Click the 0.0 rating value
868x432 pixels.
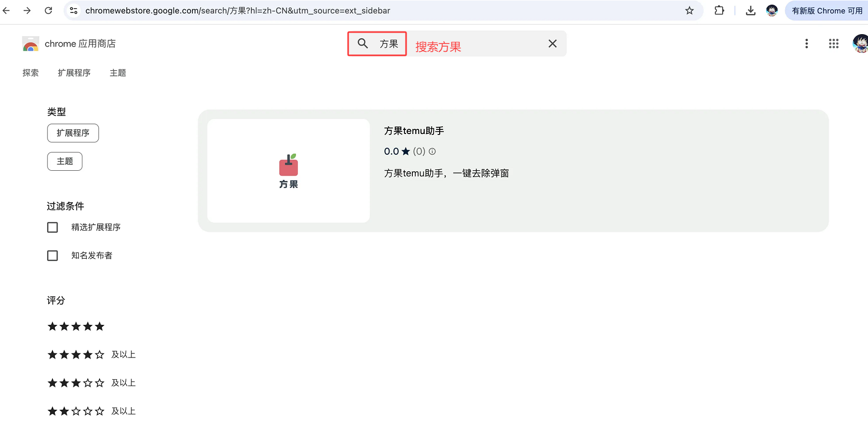(x=391, y=152)
